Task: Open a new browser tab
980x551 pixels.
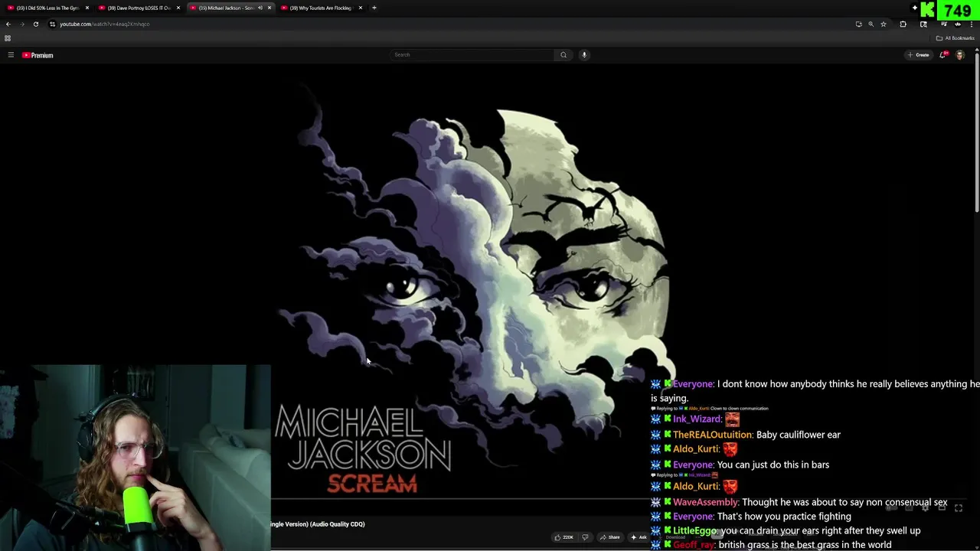Action: click(374, 8)
